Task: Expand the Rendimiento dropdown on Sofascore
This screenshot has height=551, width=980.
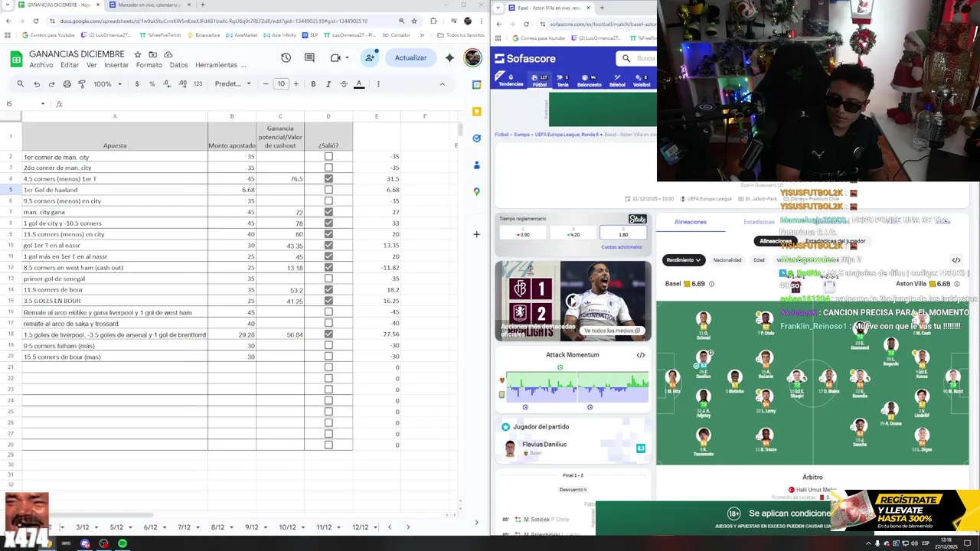Action: [x=683, y=260]
